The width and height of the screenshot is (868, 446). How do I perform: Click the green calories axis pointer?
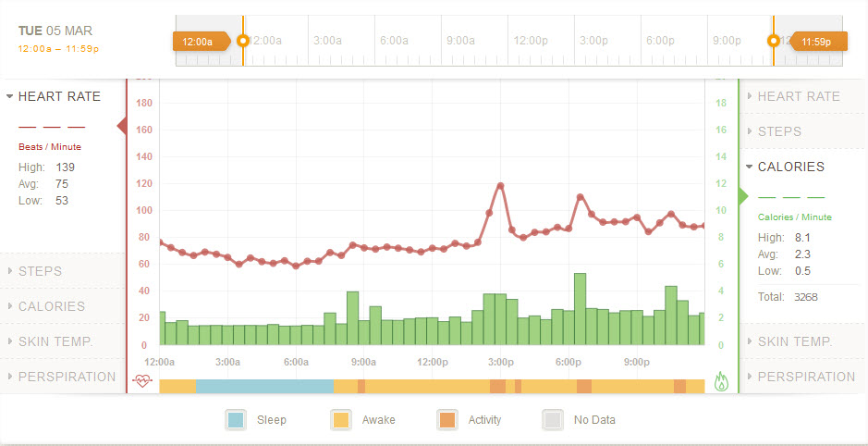pos(742,196)
